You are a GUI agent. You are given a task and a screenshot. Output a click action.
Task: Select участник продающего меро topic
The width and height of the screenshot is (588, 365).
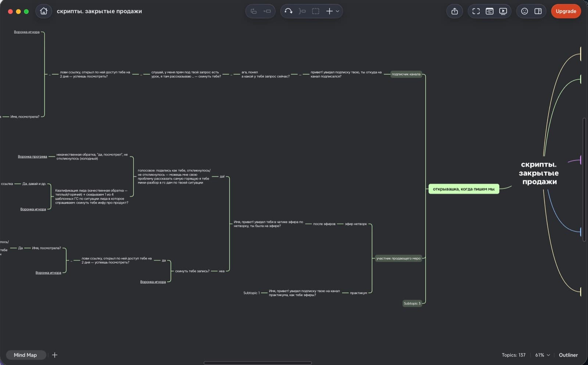click(398, 258)
